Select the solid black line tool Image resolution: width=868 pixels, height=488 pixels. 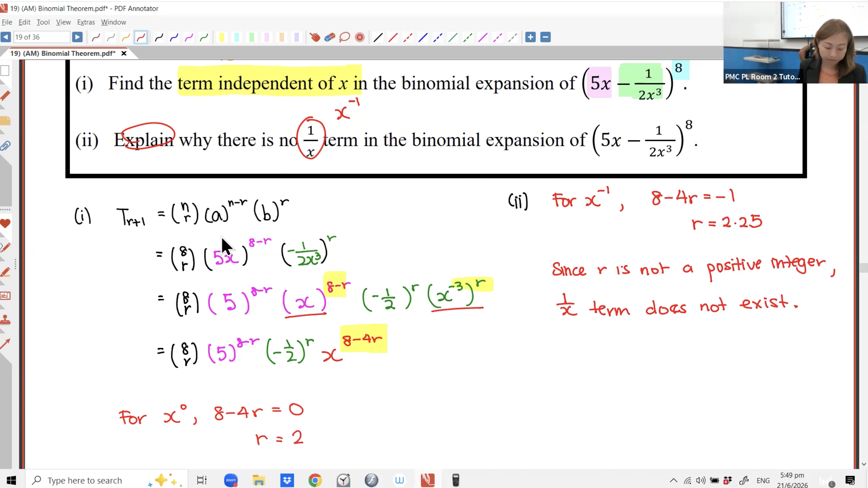(x=378, y=37)
